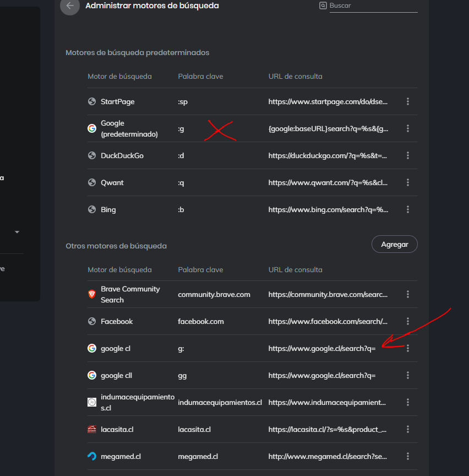Open more options for StartPage

(x=408, y=101)
